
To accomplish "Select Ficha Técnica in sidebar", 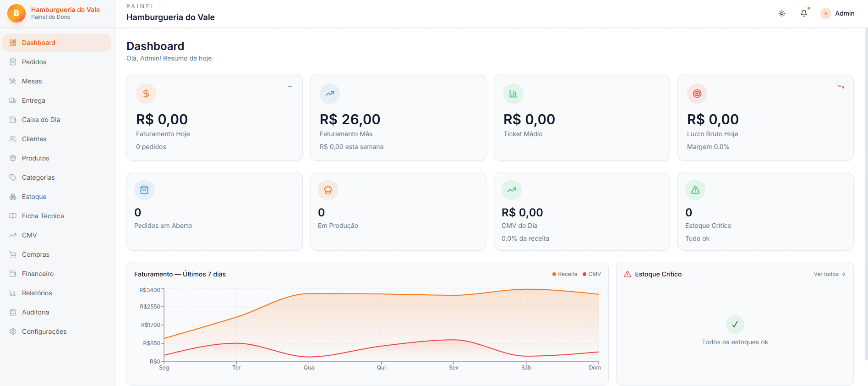I will pyautogui.click(x=57, y=216).
